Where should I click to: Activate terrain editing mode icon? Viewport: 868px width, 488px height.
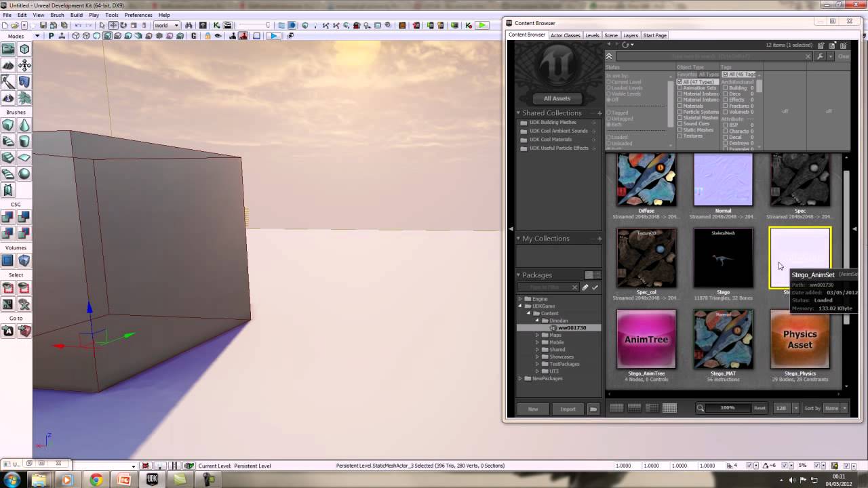pos(8,66)
